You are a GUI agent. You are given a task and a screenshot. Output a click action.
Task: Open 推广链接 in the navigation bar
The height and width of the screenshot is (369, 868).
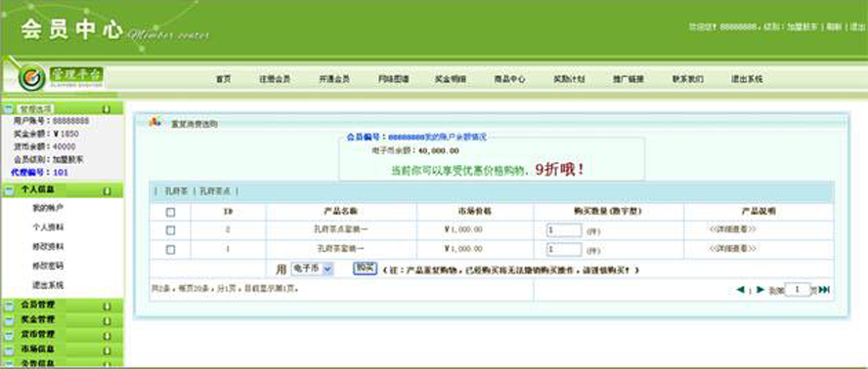coord(629,79)
